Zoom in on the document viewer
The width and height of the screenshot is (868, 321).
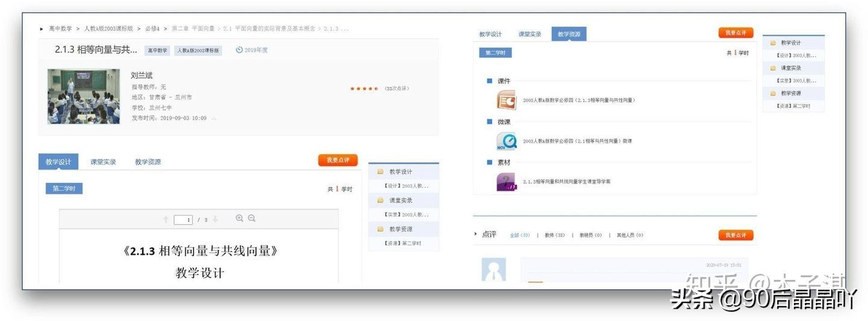[x=239, y=219]
